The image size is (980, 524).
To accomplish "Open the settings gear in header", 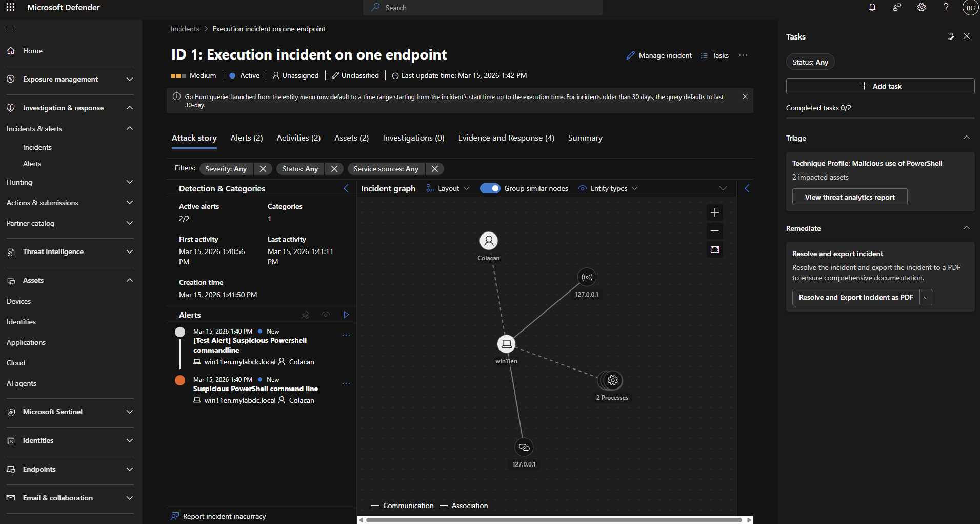I will point(921,8).
